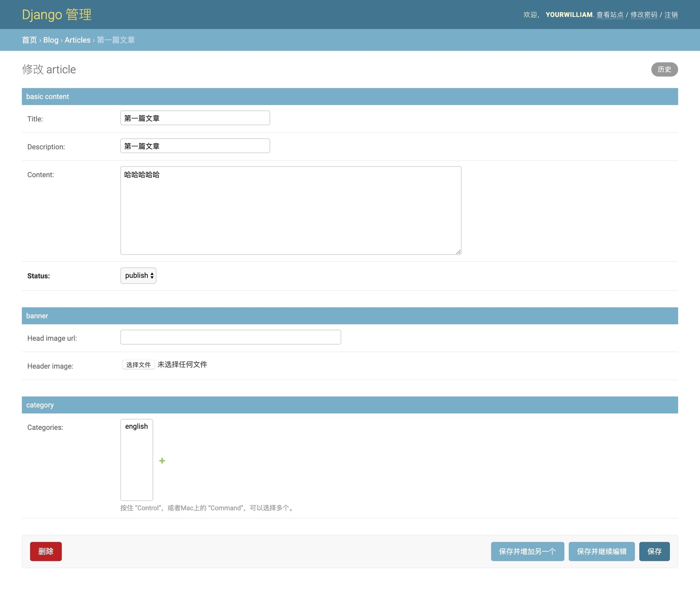Click the green add category plus icon
Screen dimensions: 700x601
pos(162,461)
